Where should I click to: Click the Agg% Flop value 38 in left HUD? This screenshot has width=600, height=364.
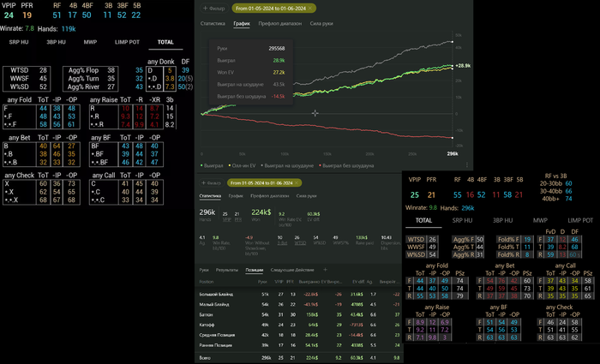111,70
